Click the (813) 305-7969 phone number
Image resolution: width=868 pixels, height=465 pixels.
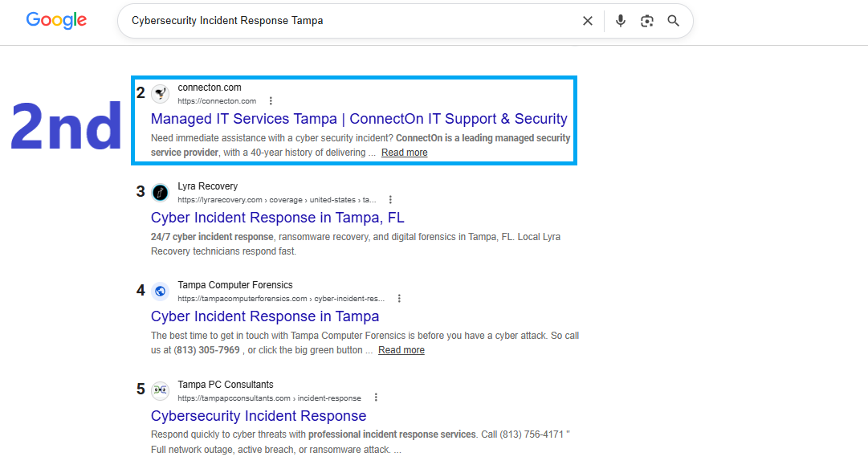[x=207, y=350]
